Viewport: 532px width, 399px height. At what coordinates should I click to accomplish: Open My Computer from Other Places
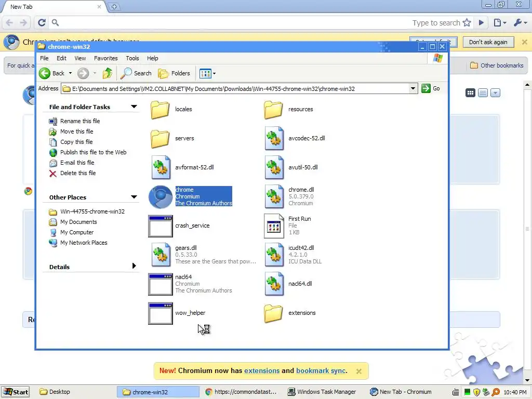point(77,232)
